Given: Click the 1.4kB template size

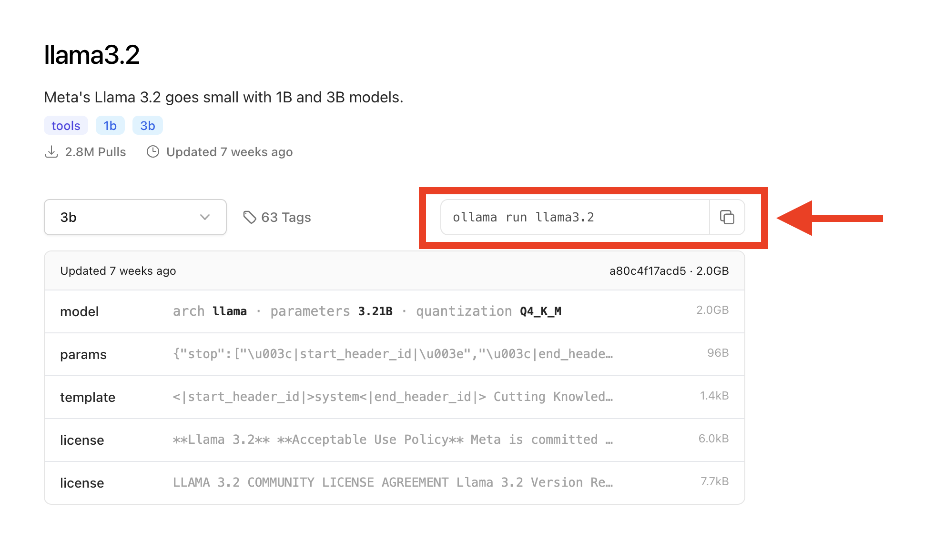Looking at the screenshot, I should click(714, 396).
